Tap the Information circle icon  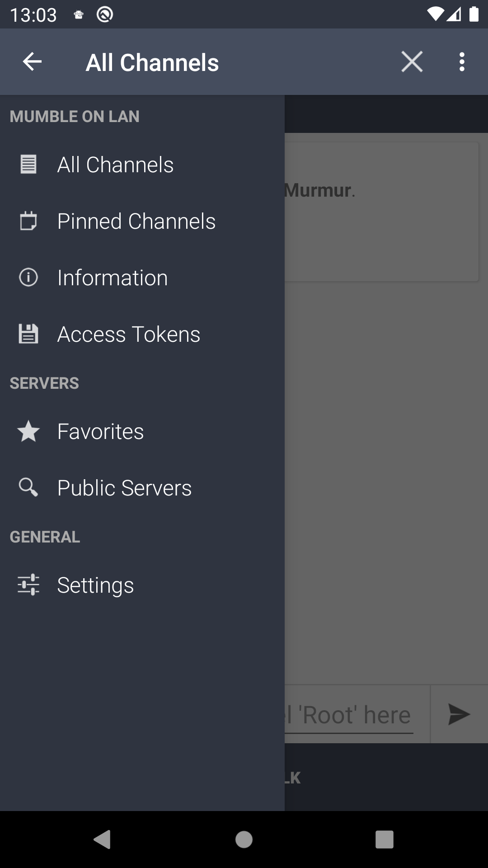tap(28, 278)
